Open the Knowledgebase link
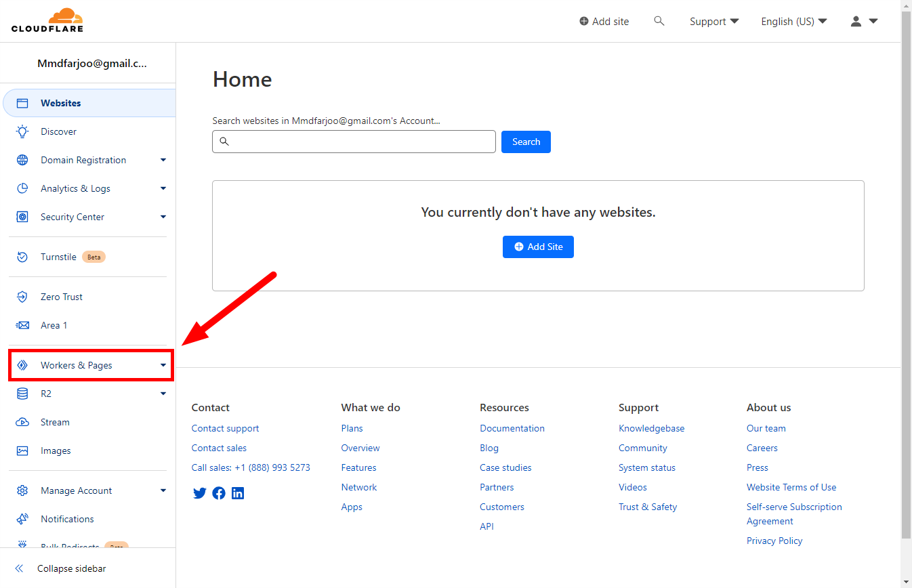 [x=651, y=428]
